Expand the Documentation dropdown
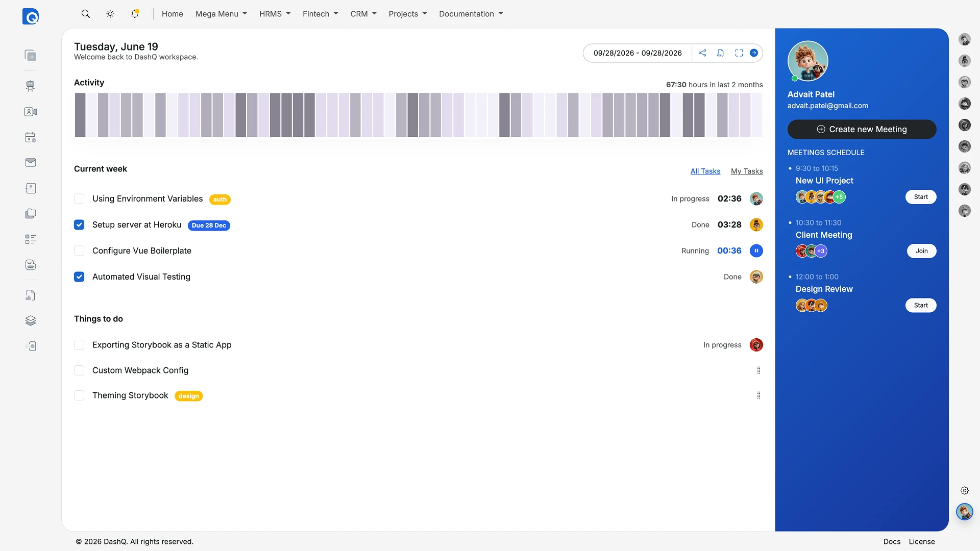The width and height of the screenshot is (980, 551). (471, 14)
